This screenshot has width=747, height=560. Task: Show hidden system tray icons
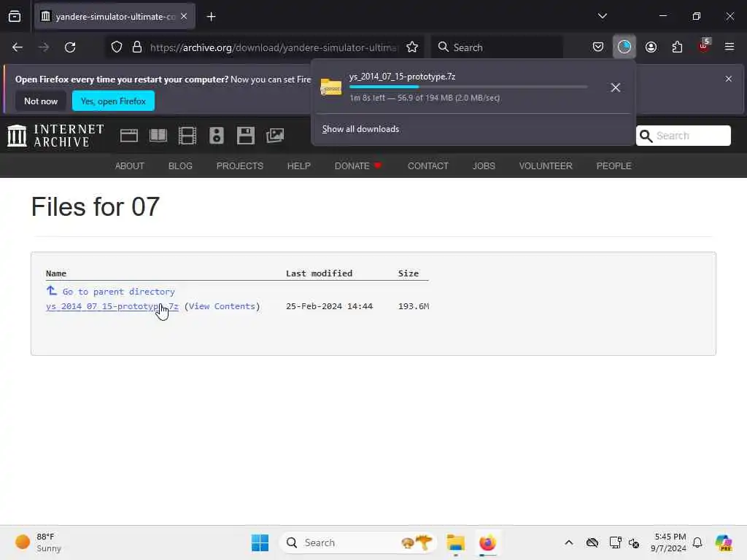pyautogui.click(x=569, y=542)
